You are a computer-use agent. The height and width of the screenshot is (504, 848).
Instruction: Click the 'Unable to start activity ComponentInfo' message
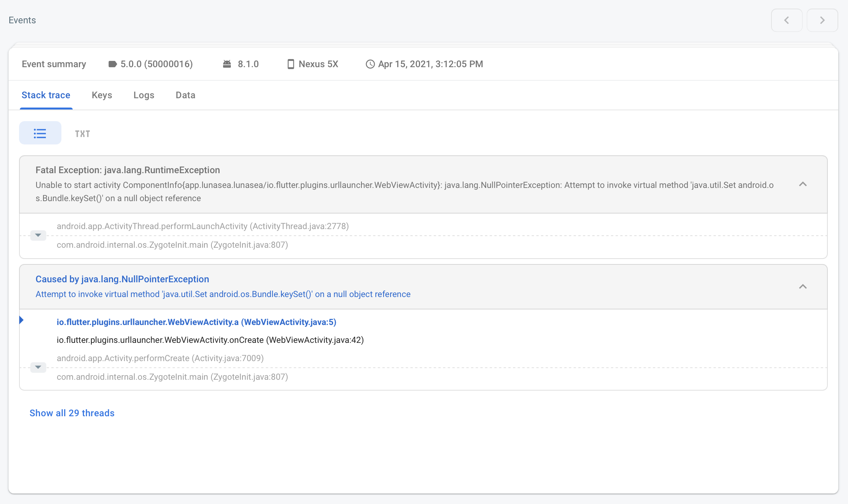pyautogui.click(x=405, y=191)
